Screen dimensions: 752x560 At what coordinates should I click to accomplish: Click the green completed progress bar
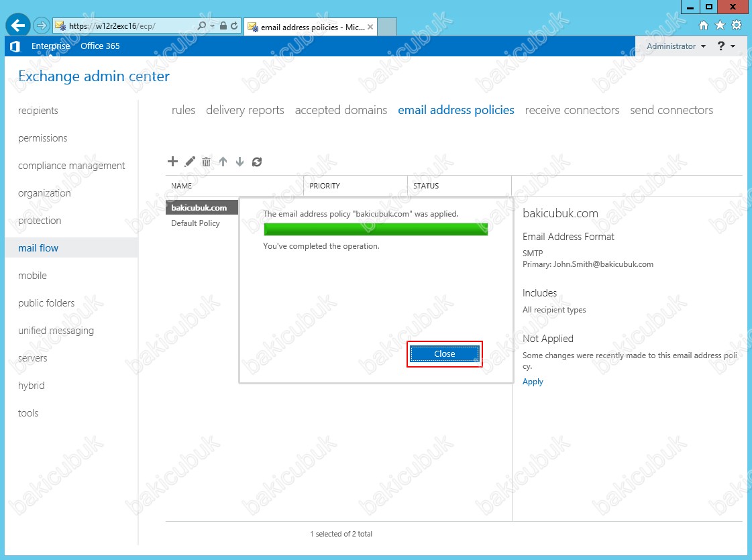tap(376, 229)
